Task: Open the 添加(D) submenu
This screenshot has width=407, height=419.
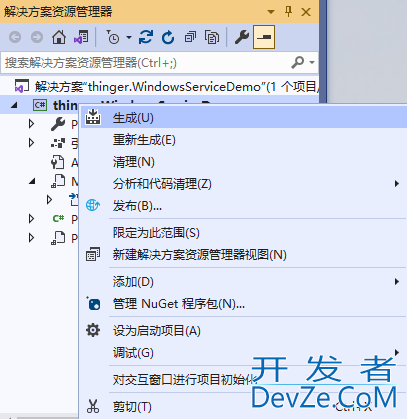Action: [244, 282]
